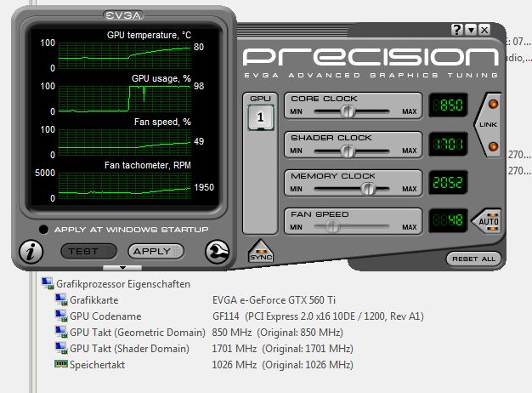Image resolution: width=532 pixels, height=393 pixels.
Task: Click the Fan speed percentage graph
Action: 125,142
